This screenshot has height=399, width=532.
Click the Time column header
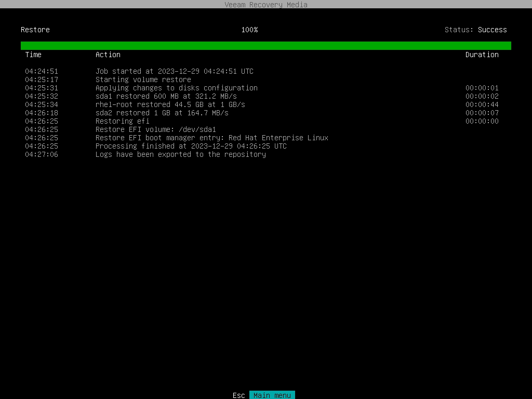33,55
